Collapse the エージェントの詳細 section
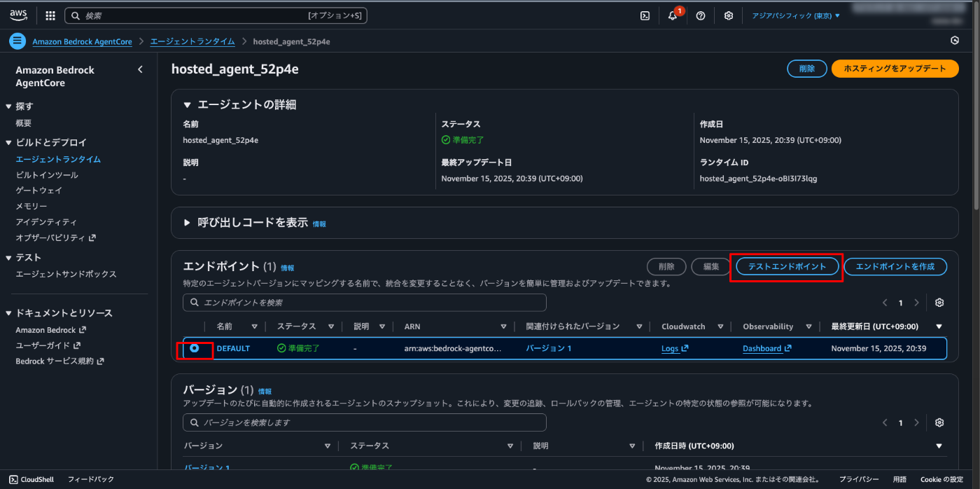This screenshot has height=489, width=980. (187, 104)
